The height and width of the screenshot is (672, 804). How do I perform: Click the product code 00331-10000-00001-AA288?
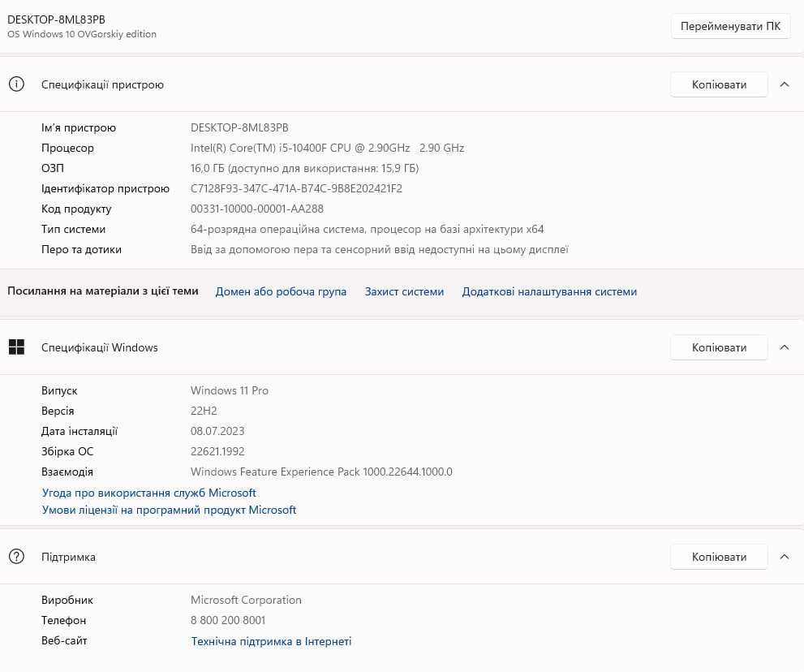click(257, 209)
